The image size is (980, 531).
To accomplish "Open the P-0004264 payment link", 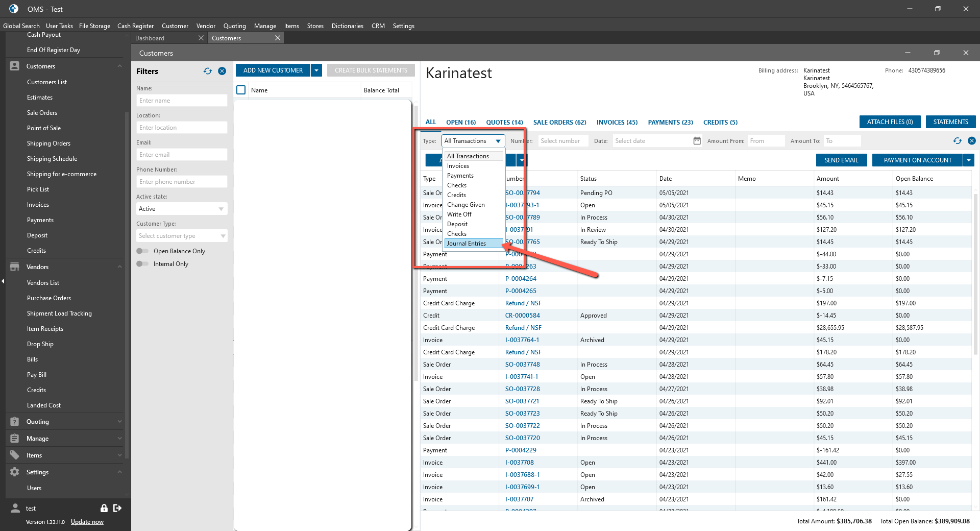I will click(x=521, y=279).
